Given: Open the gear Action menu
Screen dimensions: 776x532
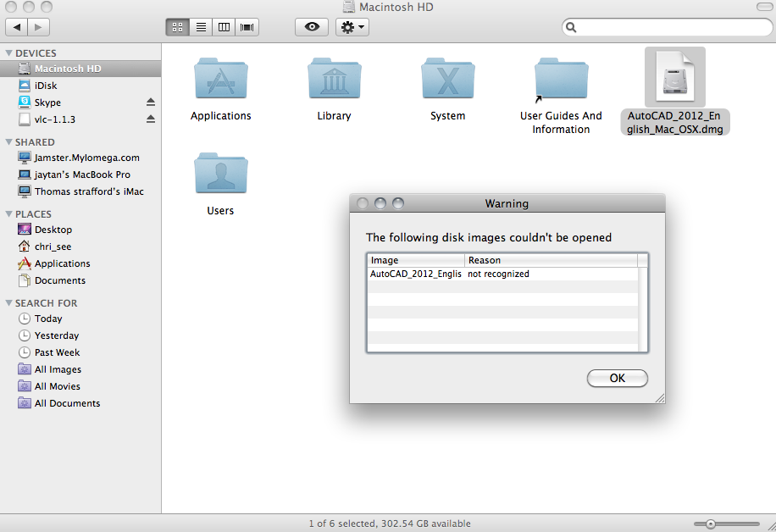Looking at the screenshot, I should pos(352,27).
